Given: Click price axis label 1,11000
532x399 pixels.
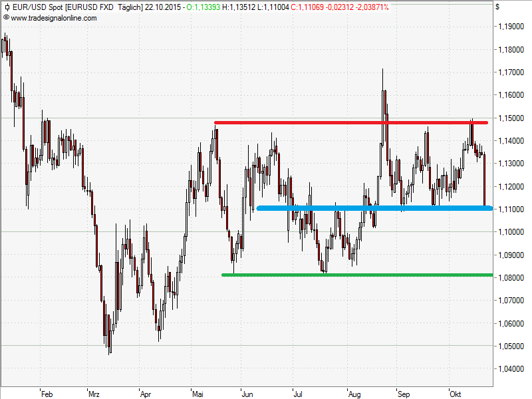Looking at the screenshot, I should point(511,209).
